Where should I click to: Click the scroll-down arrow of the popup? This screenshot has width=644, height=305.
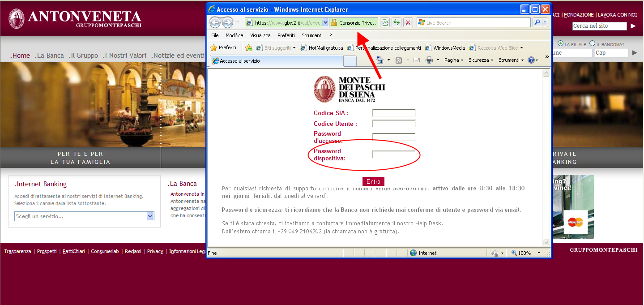point(546,242)
